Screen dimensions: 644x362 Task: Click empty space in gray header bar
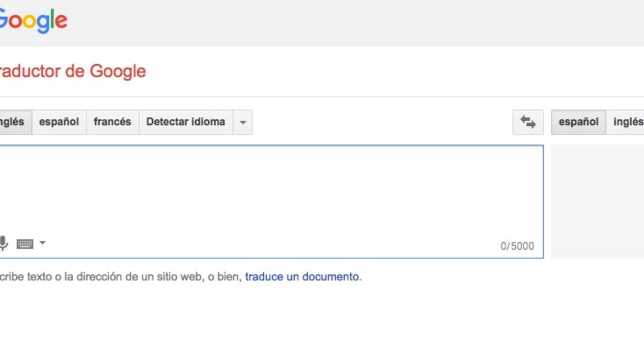(344, 22)
